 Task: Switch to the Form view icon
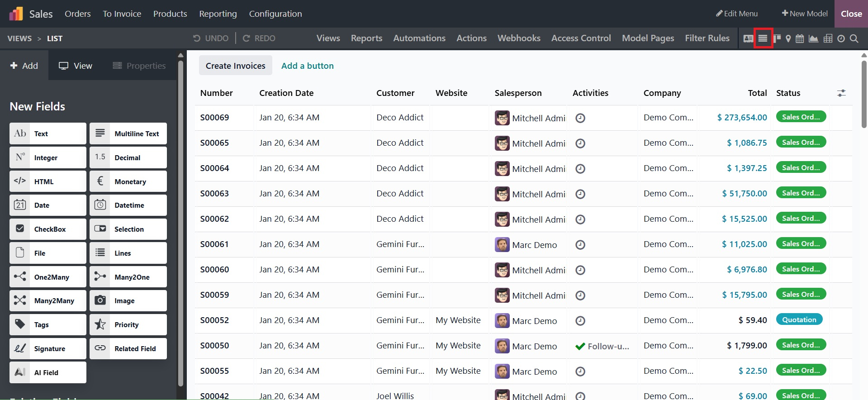tap(748, 38)
